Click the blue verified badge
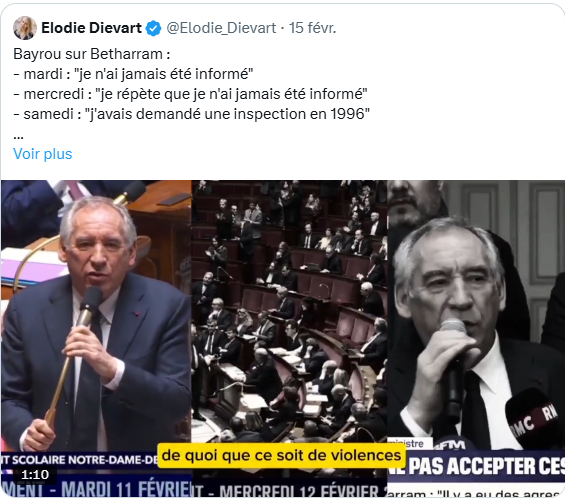This screenshot has height=499, width=565. [x=153, y=28]
